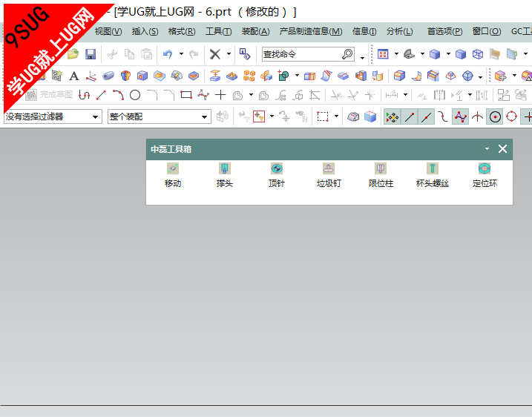The height and width of the screenshot is (417, 532).
Task: Expand the rectangle selection mode dropdown arrow
Action: [336, 116]
